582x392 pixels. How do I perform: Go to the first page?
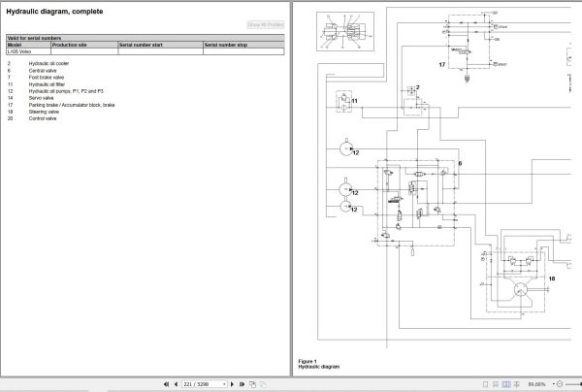pyautogui.click(x=166, y=384)
